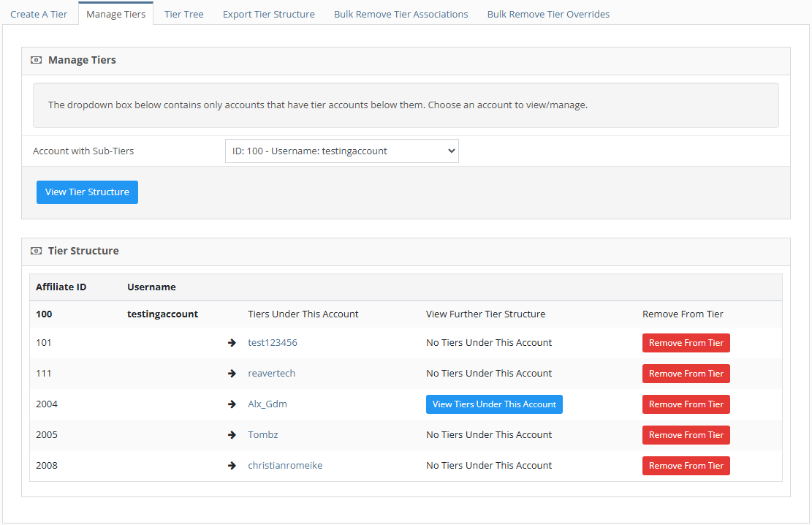Image resolution: width=812 pixels, height=525 pixels.
Task: Open Bulk Remove Tier Associations tab
Action: click(x=401, y=14)
